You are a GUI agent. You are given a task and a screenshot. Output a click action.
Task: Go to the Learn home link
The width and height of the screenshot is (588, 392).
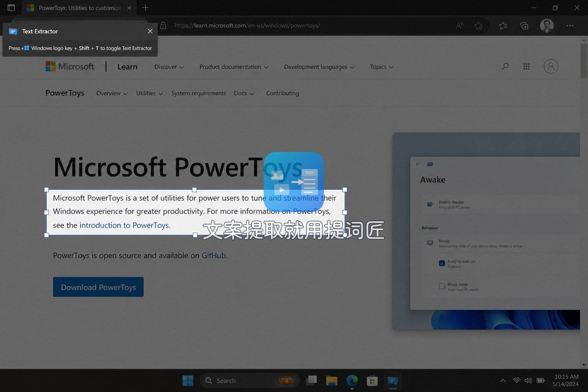[127, 67]
